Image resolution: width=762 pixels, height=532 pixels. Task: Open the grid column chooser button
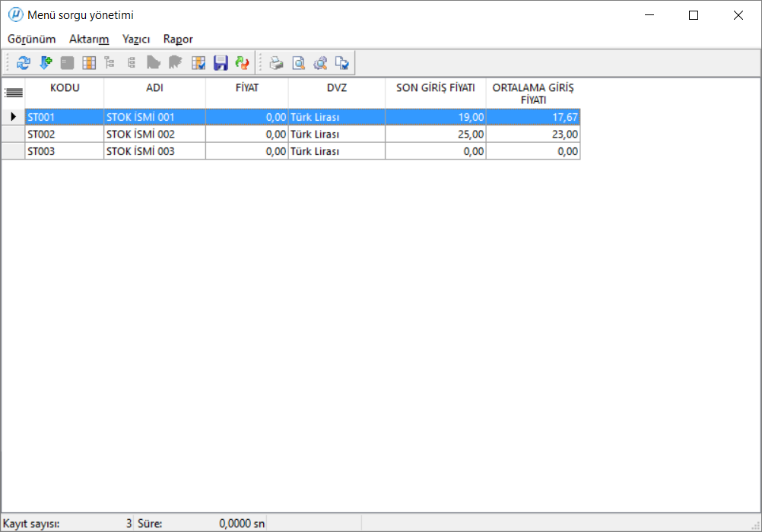[13, 93]
